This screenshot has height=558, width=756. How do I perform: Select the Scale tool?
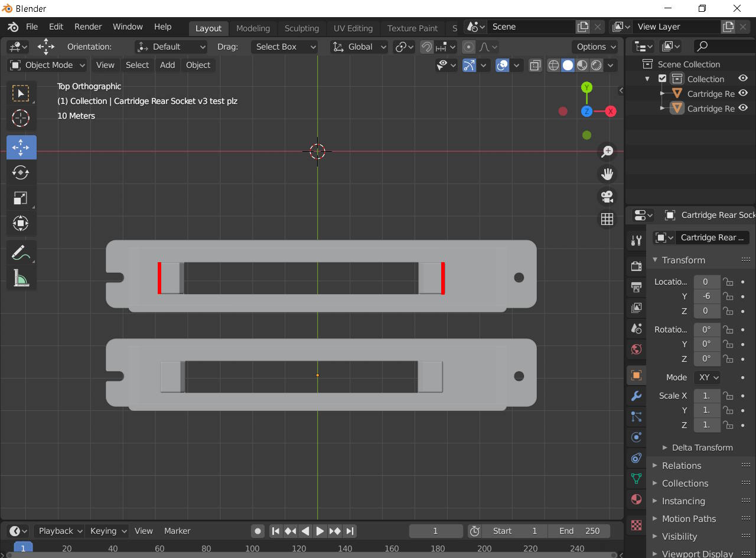(x=21, y=198)
